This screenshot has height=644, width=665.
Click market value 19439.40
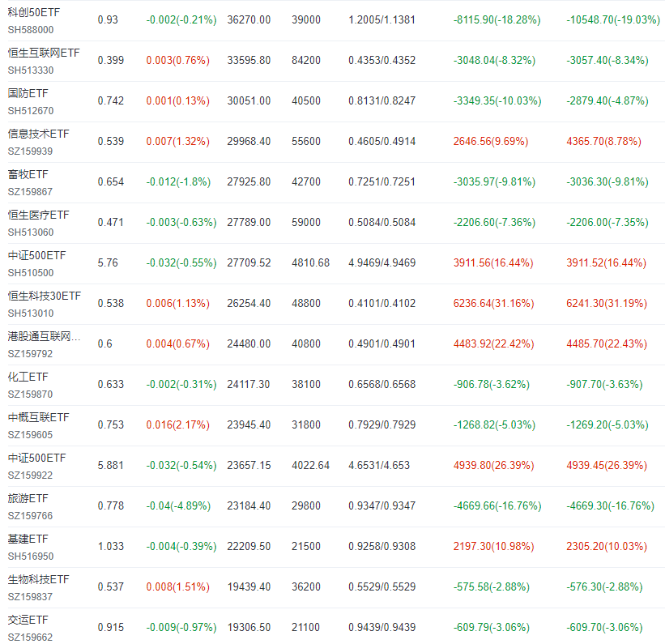click(x=249, y=587)
